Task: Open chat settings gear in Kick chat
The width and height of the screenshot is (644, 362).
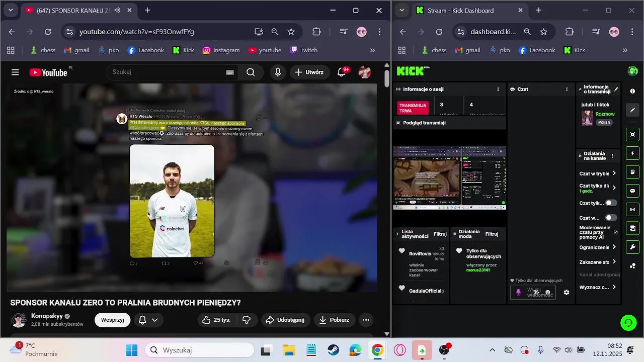Action: 567,293
